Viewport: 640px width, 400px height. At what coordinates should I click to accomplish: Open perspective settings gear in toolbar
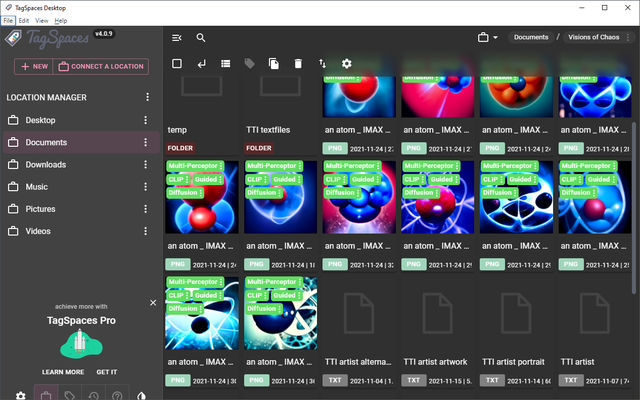(347, 64)
